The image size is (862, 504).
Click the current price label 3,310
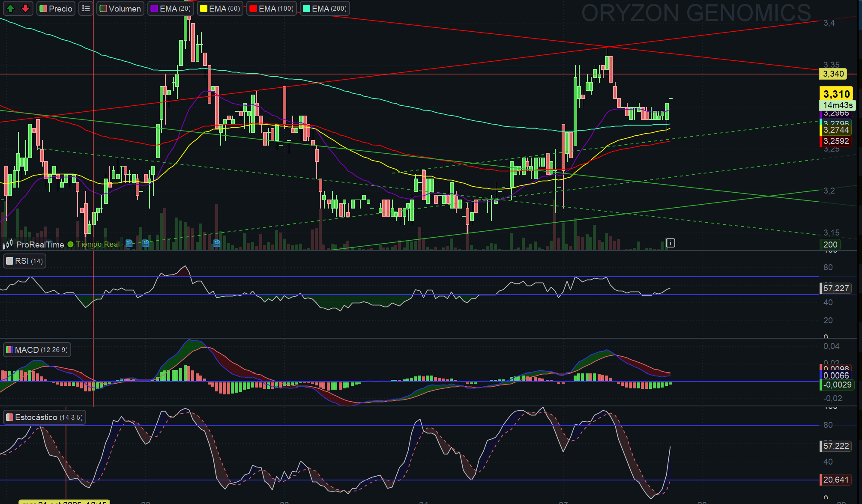[x=836, y=94]
